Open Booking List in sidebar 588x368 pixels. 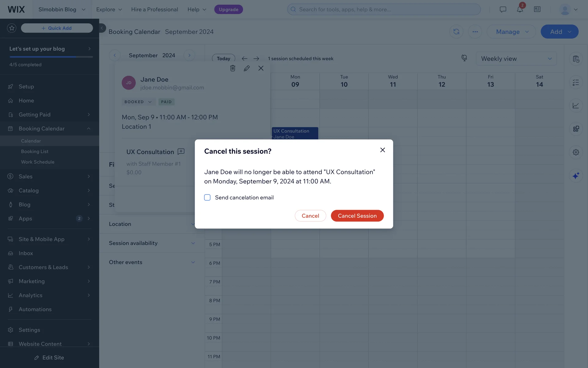click(35, 151)
